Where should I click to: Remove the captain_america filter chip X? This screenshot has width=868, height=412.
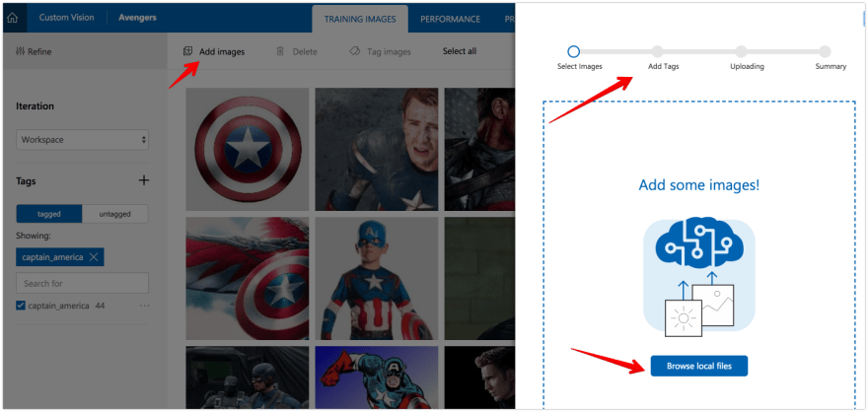[x=94, y=257]
